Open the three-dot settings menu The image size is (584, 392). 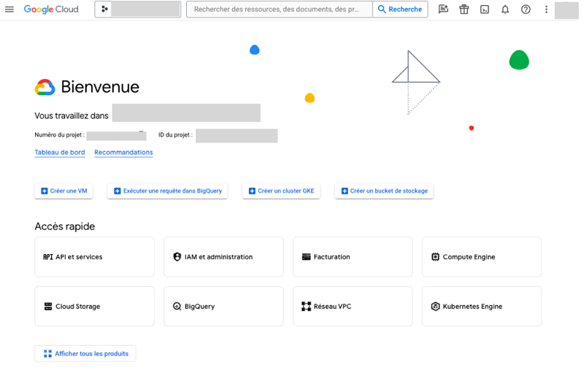pyautogui.click(x=546, y=9)
